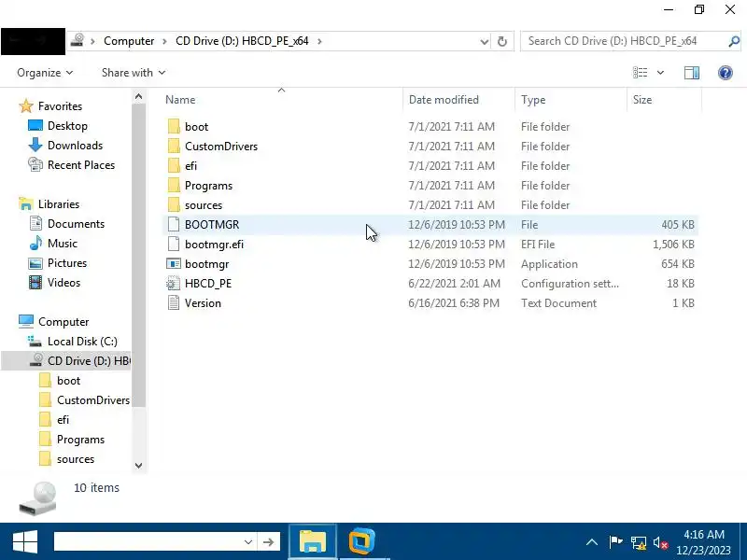Screen dimensions: 747x560
Task: Click the navigation pane scroll down arrow
Action: pyautogui.click(x=138, y=465)
